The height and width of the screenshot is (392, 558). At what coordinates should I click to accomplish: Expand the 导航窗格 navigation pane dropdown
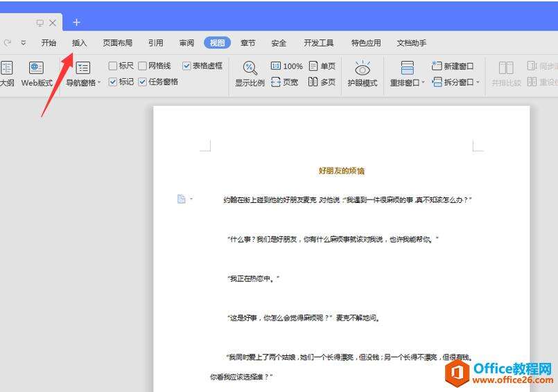99,83
